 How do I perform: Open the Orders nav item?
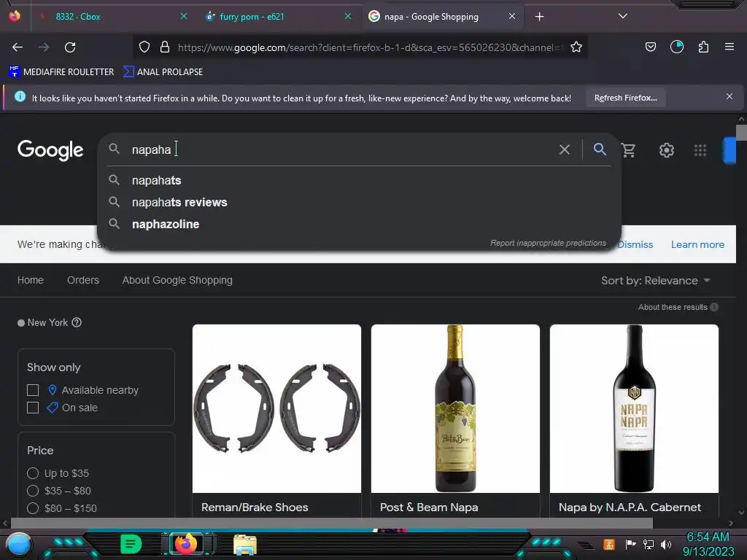point(83,280)
